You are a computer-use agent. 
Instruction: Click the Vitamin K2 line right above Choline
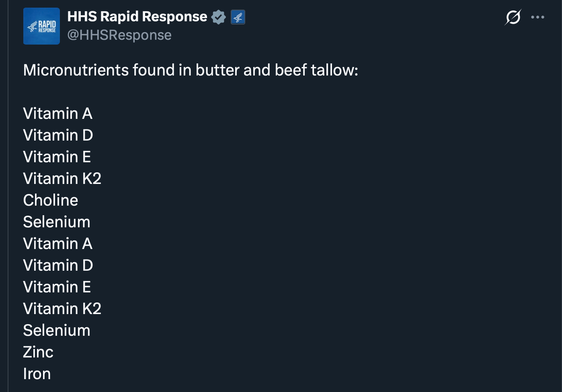(x=62, y=178)
